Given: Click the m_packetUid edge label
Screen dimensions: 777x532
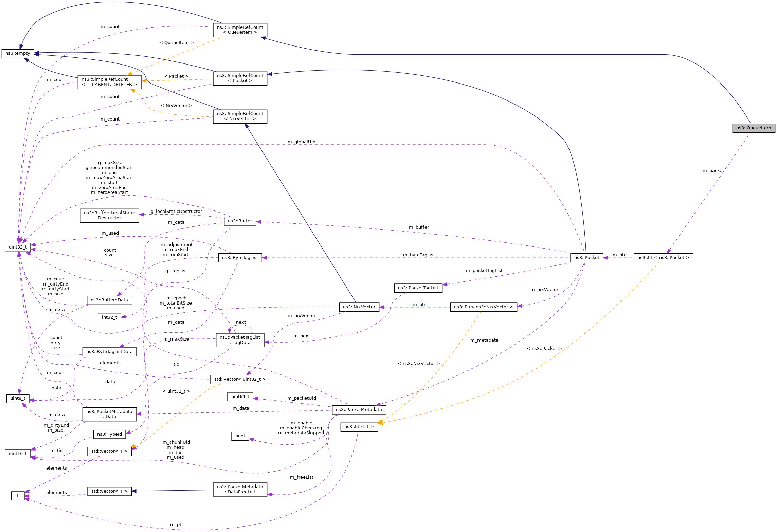Looking at the screenshot, I should (302, 398).
